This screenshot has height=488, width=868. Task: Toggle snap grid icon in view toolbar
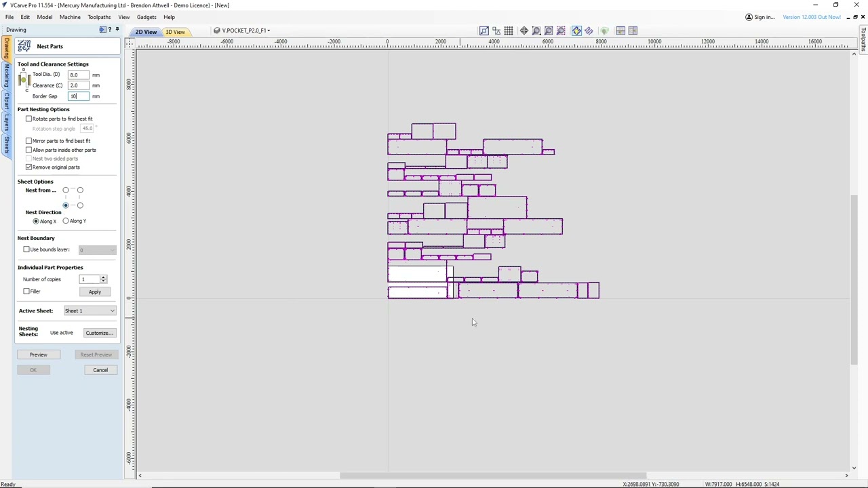click(509, 30)
